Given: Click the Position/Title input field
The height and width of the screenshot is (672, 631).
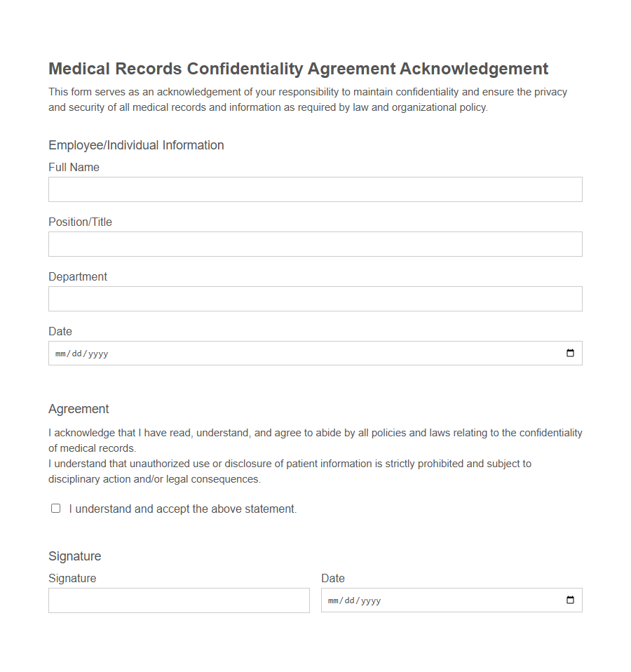Looking at the screenshot, I should [315, 243].
